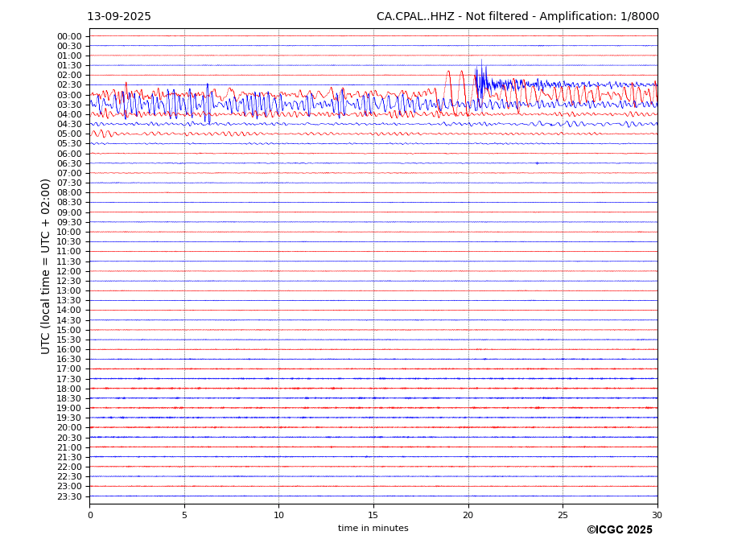746x560 pixels.
Task: Click the 18:00 time row label
Action: [x=69, y=389]
